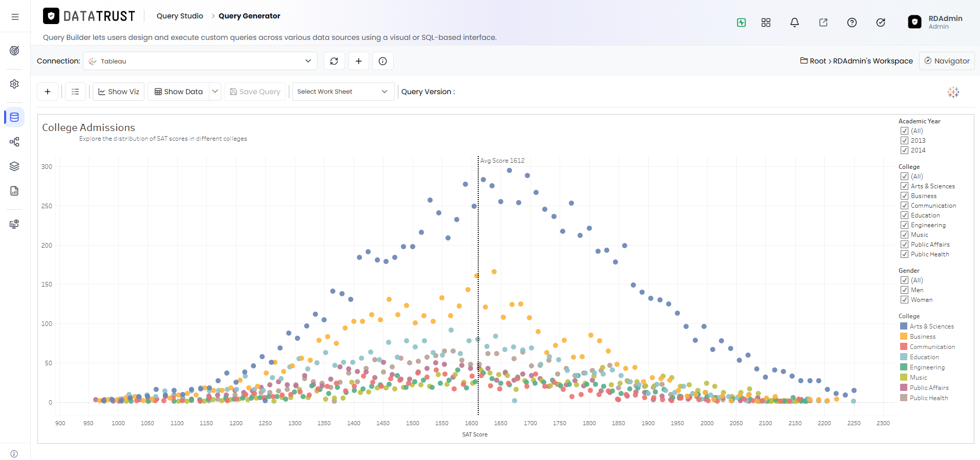980x460 pixels.
Task: Open the help question mark icon
Action: point(851,23)
